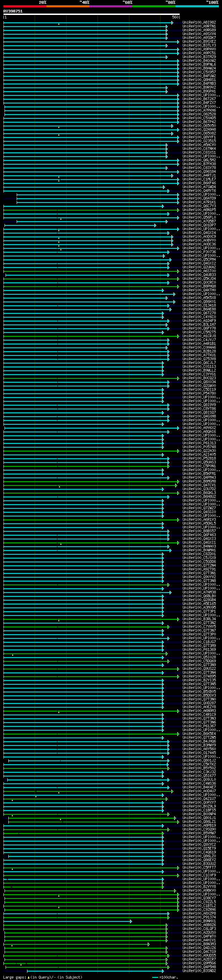Select the UniRef100_B6KF46 label
Screen dimensions: 222x980
pyautogui.click(x=199, y=183)
